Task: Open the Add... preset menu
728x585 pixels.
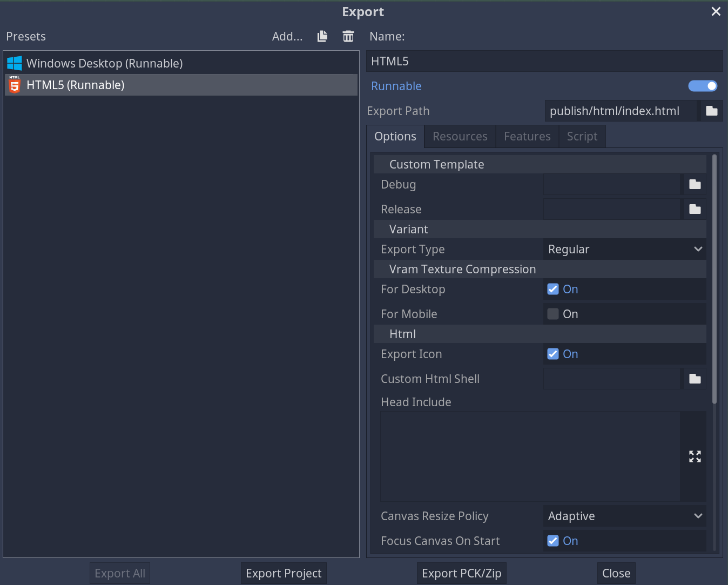Action: click(x=287, y=36)
